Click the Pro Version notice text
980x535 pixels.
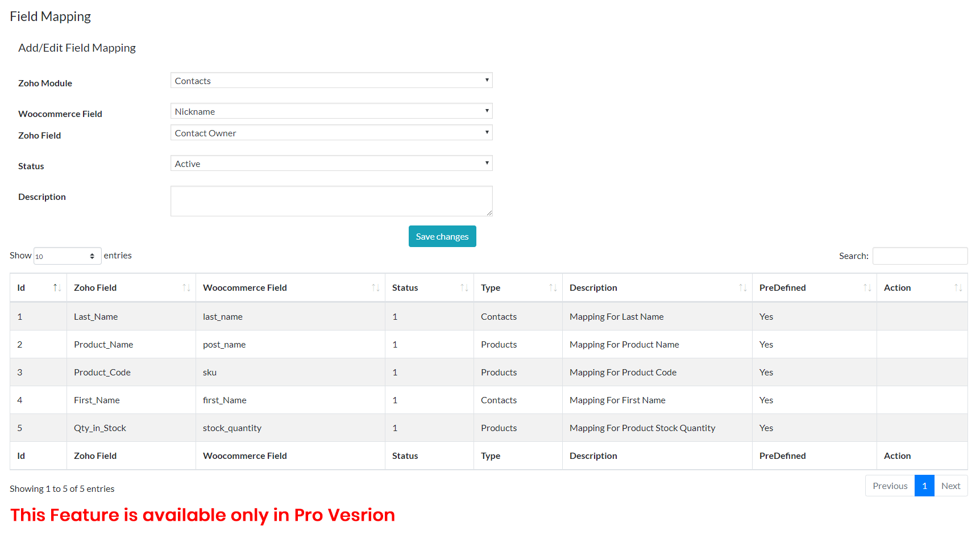pyautogui.click(x=202, y=515)
